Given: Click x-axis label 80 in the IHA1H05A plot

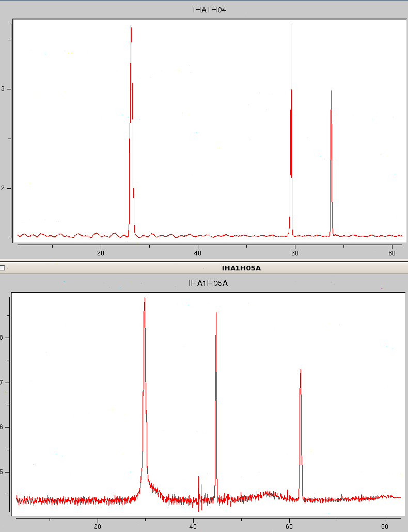Looking at the screenshot, I should [385, 526].
